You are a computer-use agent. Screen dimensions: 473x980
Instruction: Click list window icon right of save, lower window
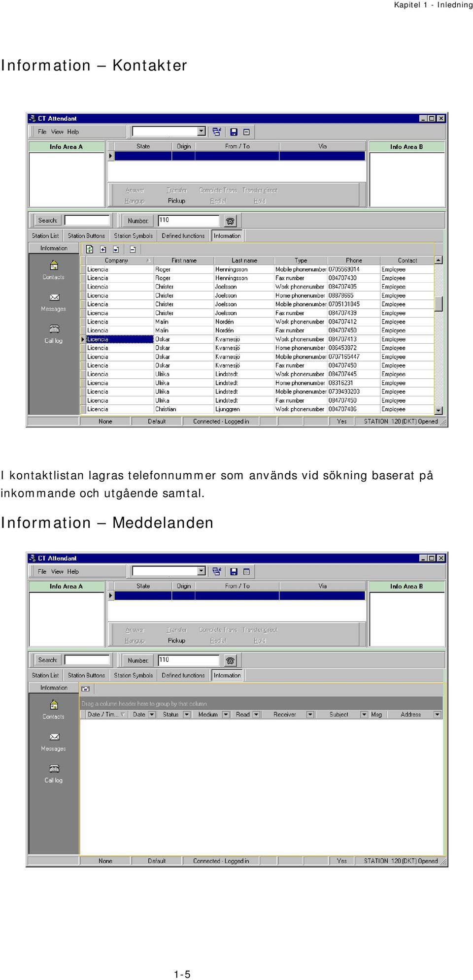pos(247,572)
